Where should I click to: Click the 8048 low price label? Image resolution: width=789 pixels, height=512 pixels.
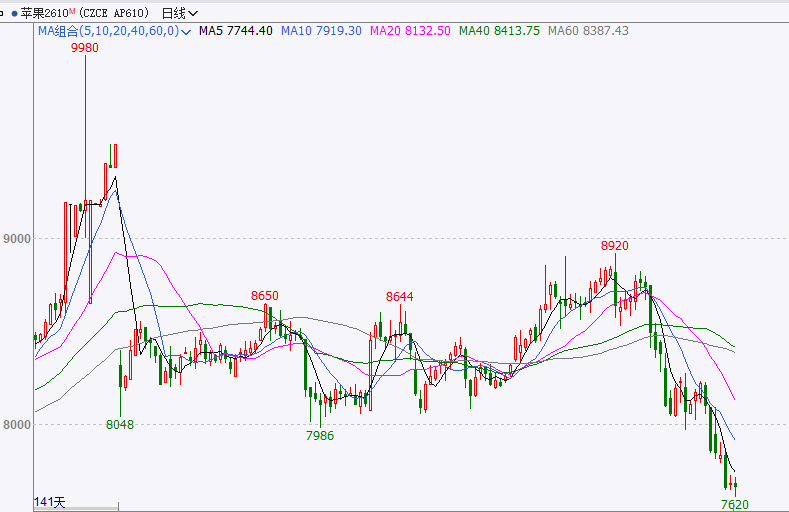coord(120,424)
